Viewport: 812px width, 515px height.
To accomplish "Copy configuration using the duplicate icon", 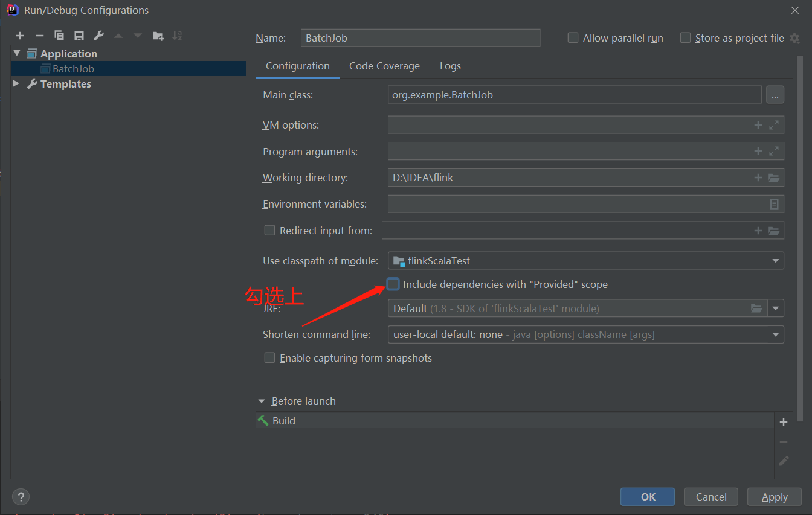I will point(59,36).
